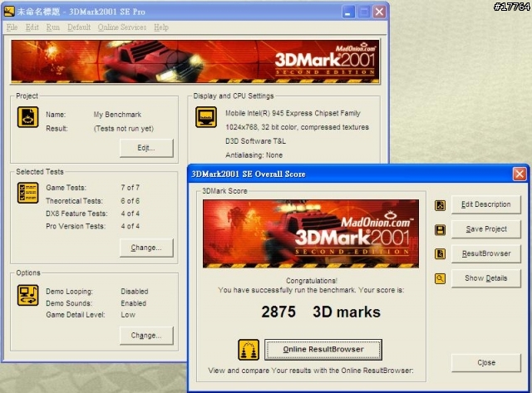Image resolution: width=532 pixels, height=393 pixels.
Task: Click 'Mobile Intel(R) 945 Express Chipset Family' text
Action: 293,113
